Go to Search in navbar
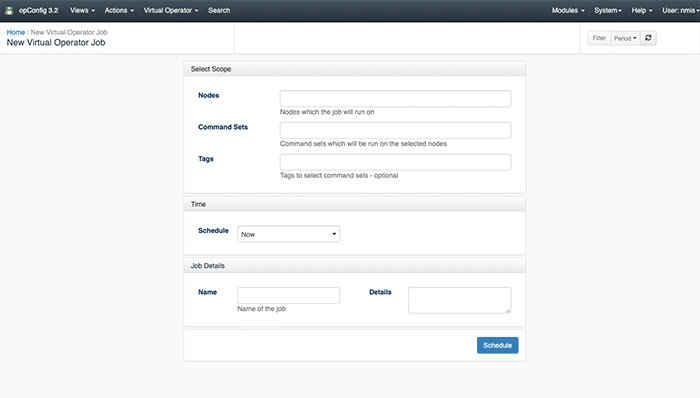 [x=219, y=10]
